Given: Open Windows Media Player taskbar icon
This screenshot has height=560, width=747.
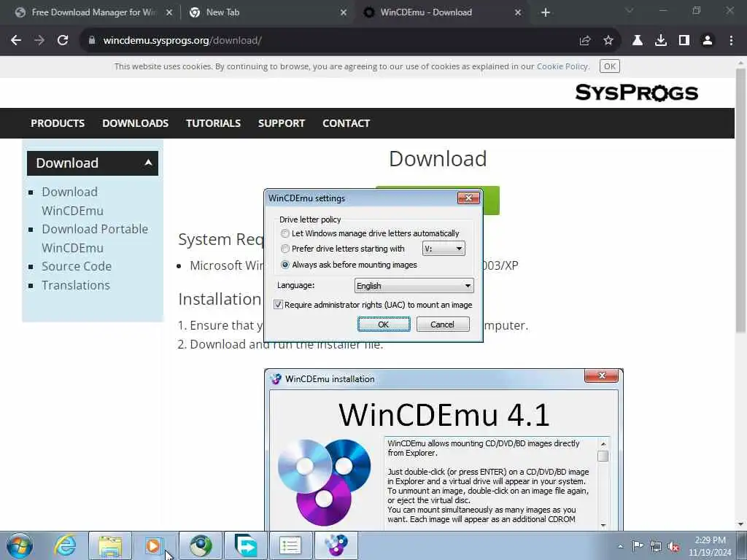Looking at the screenshot, I should (155, 545).
